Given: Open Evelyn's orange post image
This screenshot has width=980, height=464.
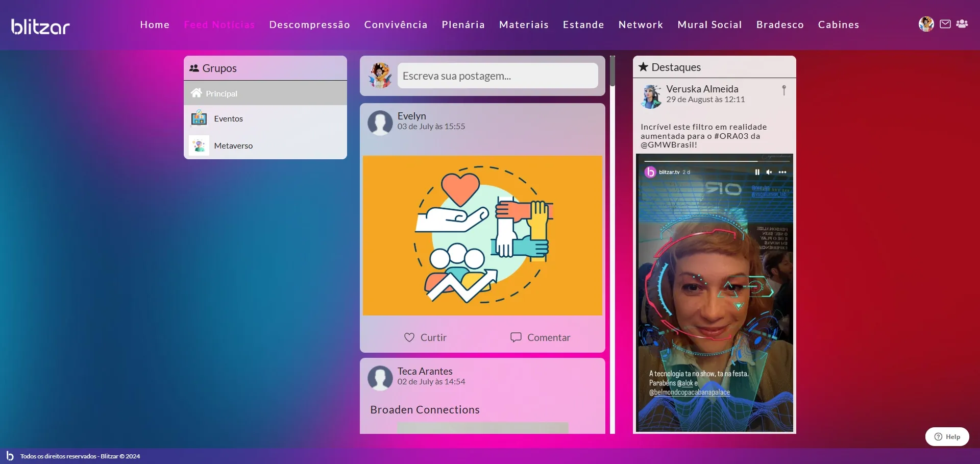Looking at the screenshot, I should pos(482,235).
